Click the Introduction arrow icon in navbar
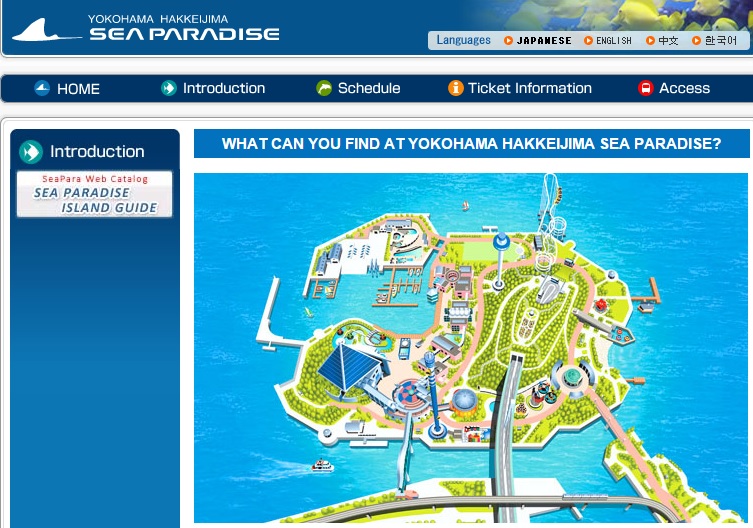Viewport: 753px width, 528px height. click(x=169, y=88)
